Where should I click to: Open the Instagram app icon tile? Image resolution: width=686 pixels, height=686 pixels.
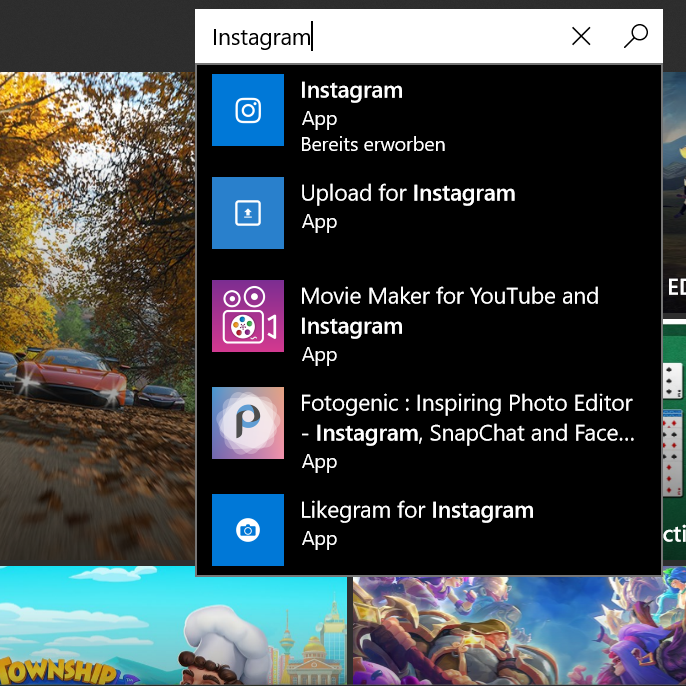[x=248, y=110]
